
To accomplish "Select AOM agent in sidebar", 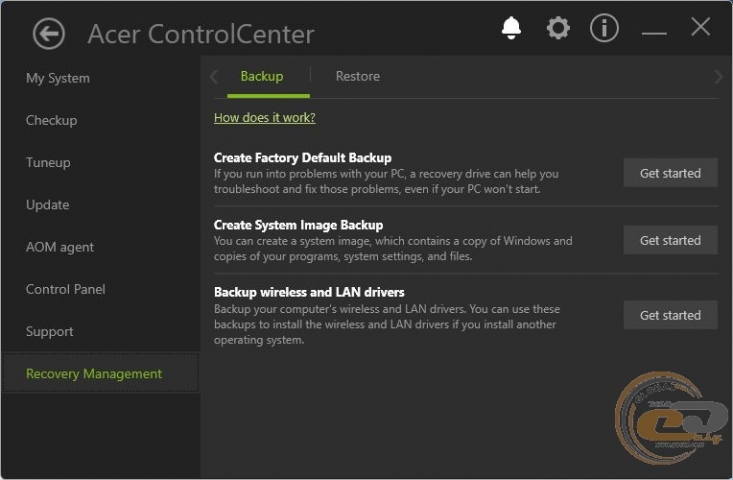I will click(59, 247).
